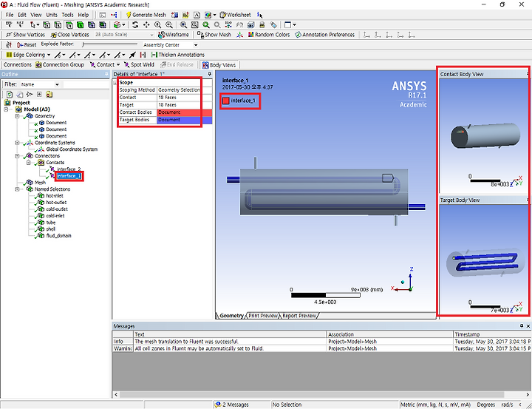Collapse the Named Selections tree node
The image size is (532, 409).
tap(17, 189)
